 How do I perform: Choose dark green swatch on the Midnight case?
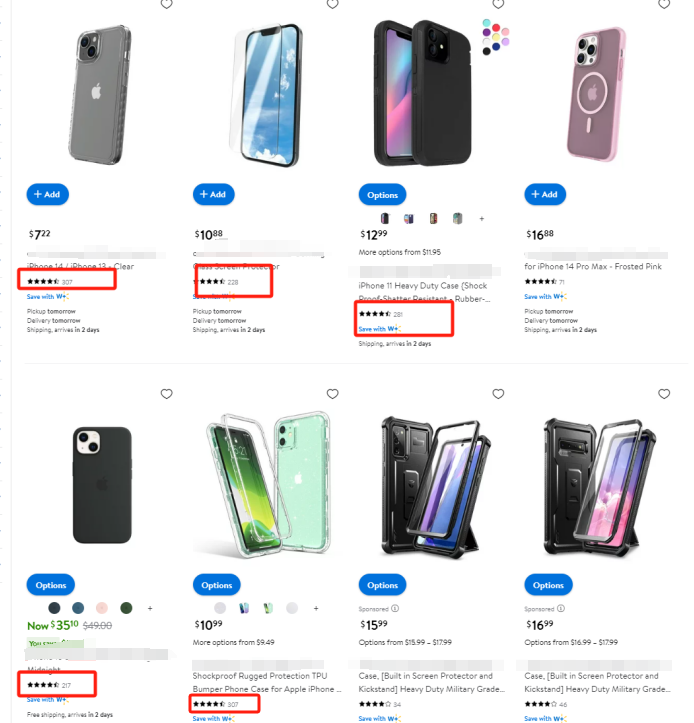126,608
